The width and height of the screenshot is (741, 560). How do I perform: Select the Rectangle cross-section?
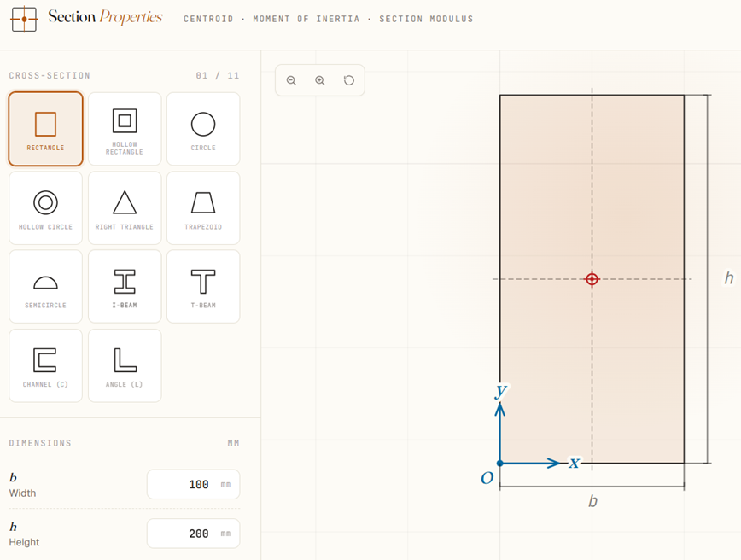tap(45, 129)
